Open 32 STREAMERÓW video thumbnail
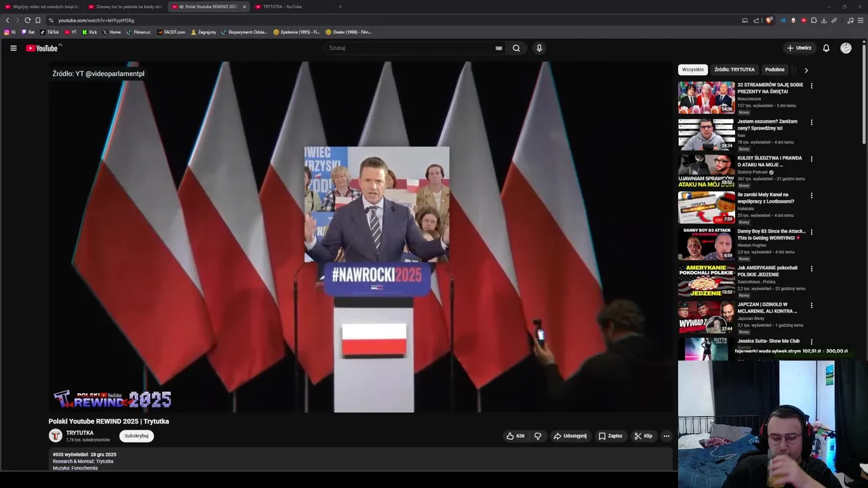Viewport: 868px width, 488px height. 706,98
